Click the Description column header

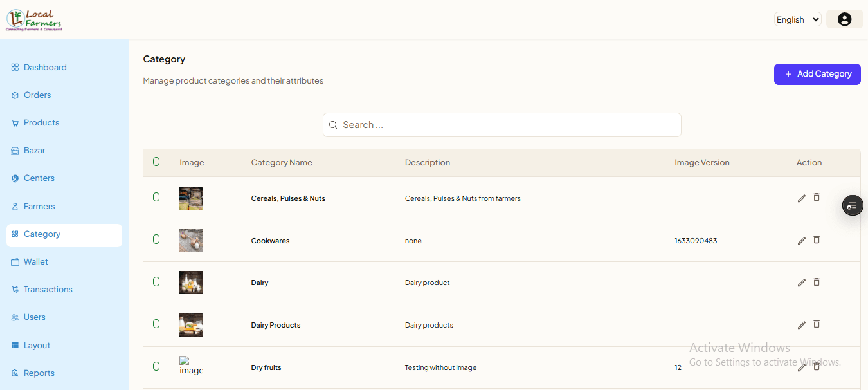(428, 162)
